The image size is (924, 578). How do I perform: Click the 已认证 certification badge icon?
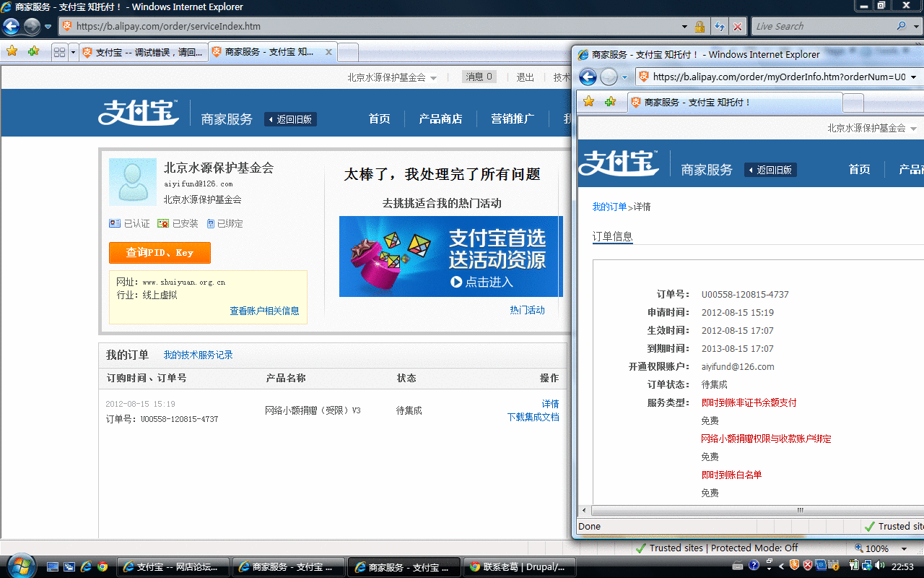click(115, 223)
